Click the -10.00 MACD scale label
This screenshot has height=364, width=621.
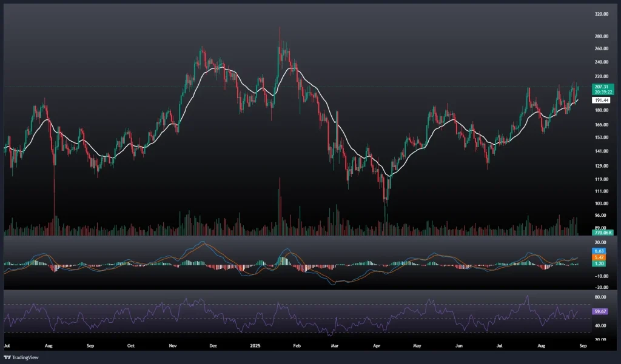coord(602,276)
